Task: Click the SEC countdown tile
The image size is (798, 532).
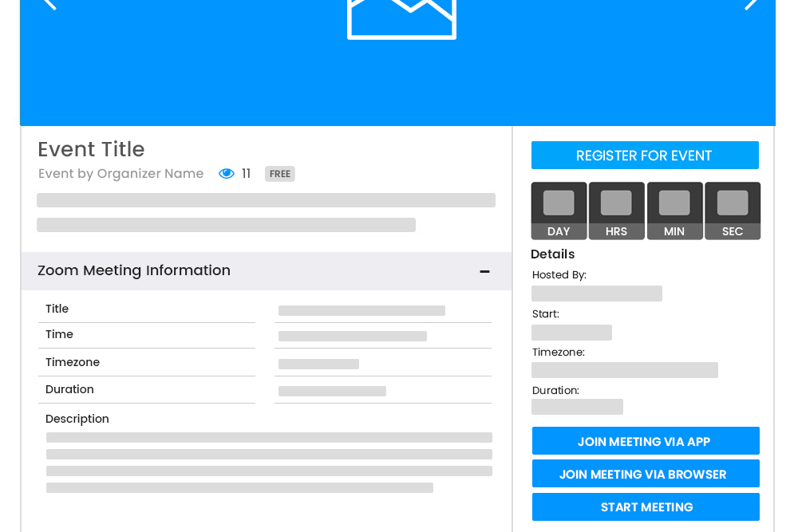Action: 732,210
